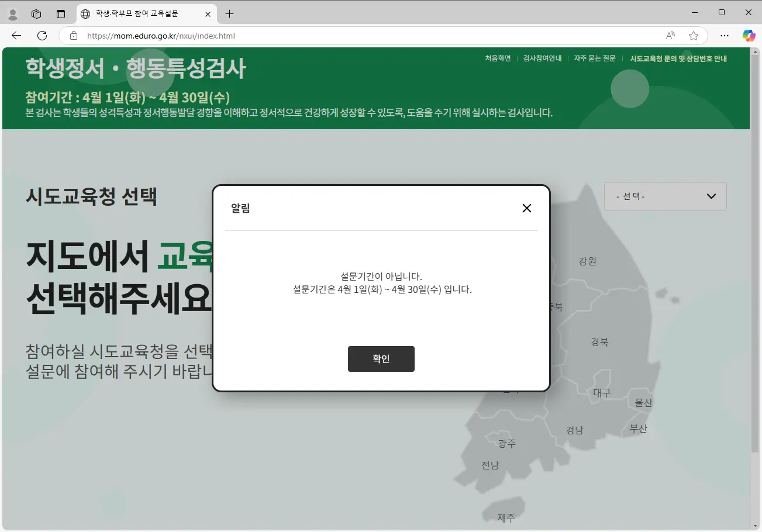Refresh the page with reload icon

click(x=42, y=36)
